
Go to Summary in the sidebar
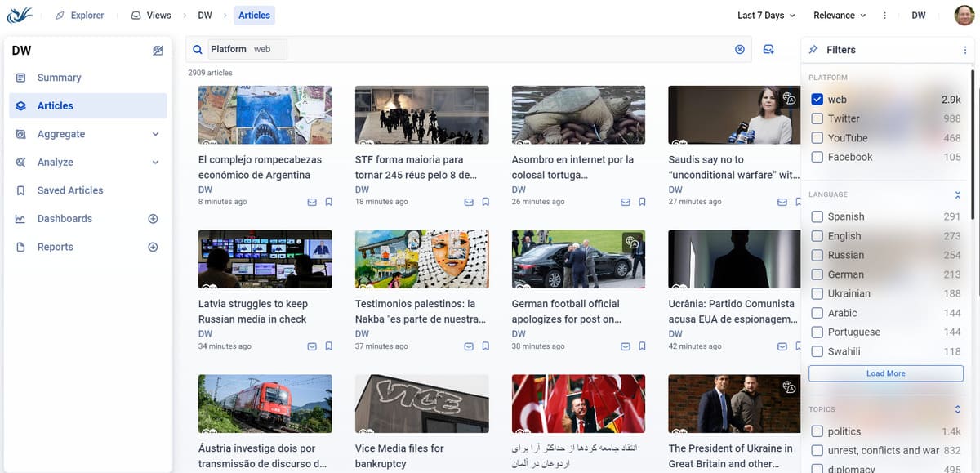(x=59, y=78)
